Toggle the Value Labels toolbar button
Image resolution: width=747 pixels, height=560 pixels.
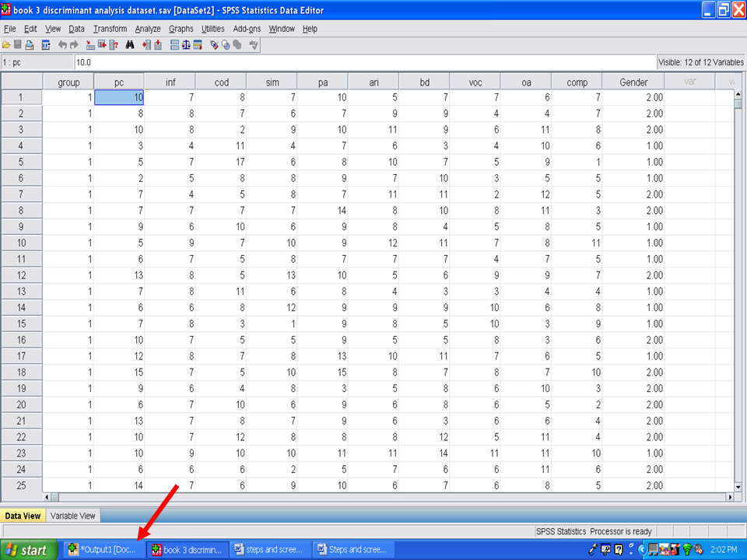(215, 45)
